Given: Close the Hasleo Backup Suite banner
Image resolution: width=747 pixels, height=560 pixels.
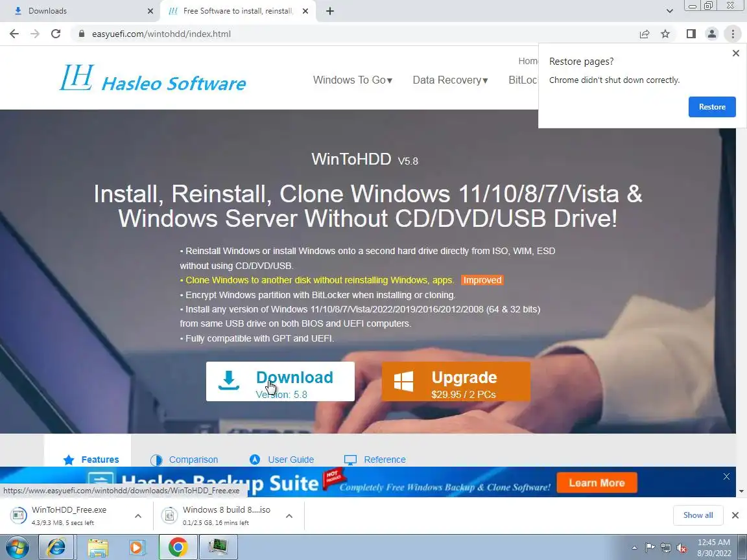Looking at the screenshot, I should 726,476.
